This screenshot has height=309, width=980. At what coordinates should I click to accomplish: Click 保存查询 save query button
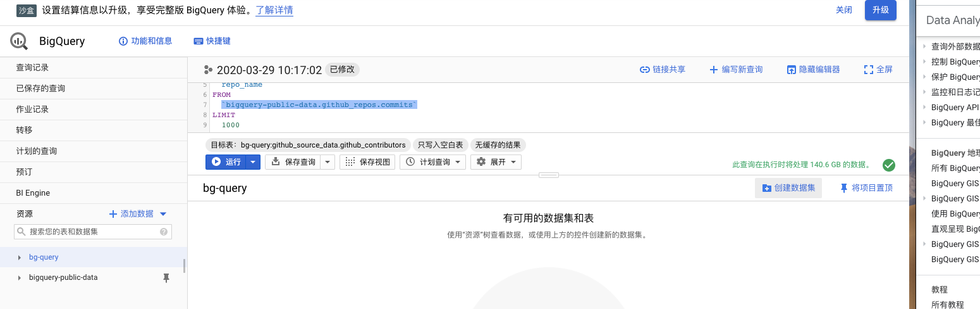pyautogui.click(x=293, y=162)
